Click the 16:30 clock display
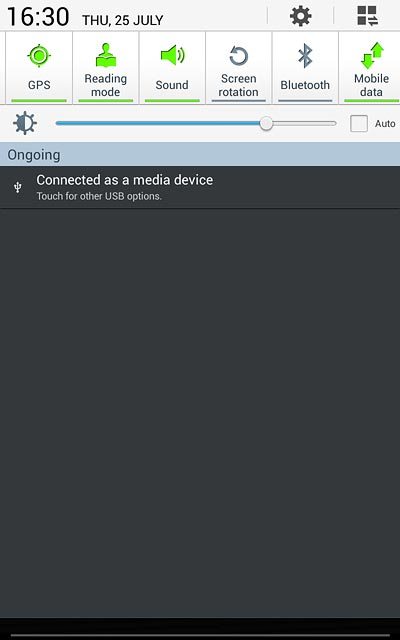 click(38, 17)
